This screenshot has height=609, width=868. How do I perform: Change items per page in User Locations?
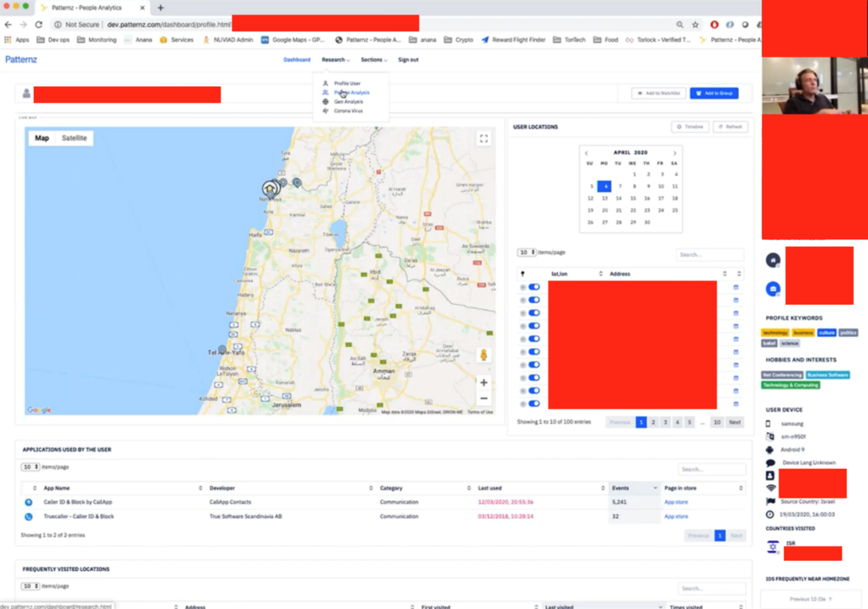pyautogui.click(x=526, y=252)
